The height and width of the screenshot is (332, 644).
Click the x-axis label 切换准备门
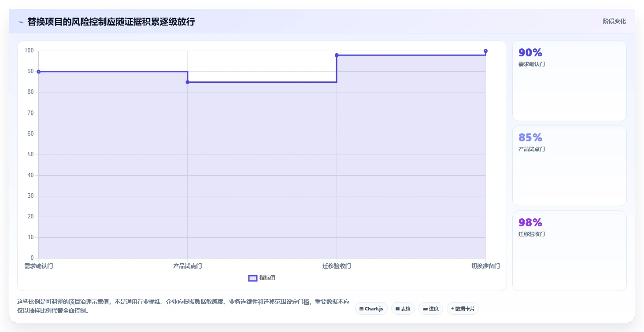(x=485, y=266)
